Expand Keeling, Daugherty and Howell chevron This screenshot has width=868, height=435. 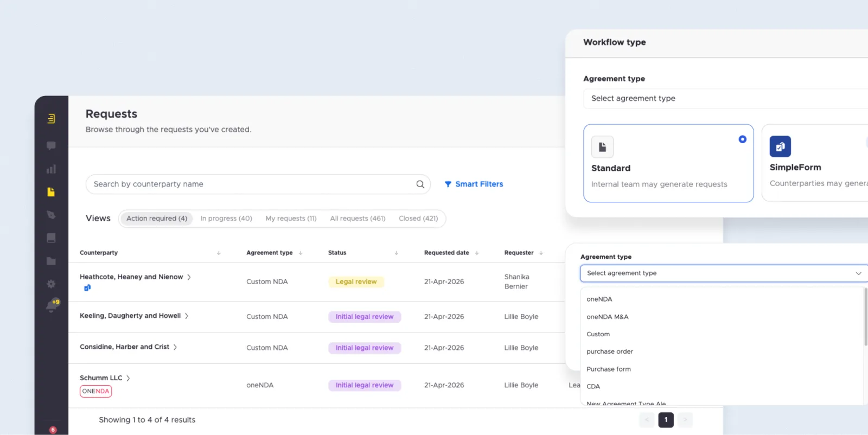point(187,316)
